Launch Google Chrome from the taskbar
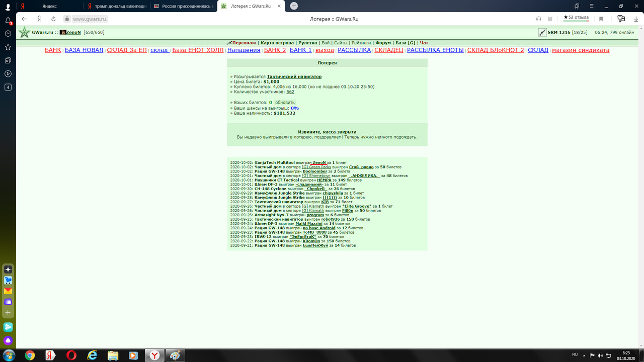This screenshot has height=362, width=644. pos(30,355)
